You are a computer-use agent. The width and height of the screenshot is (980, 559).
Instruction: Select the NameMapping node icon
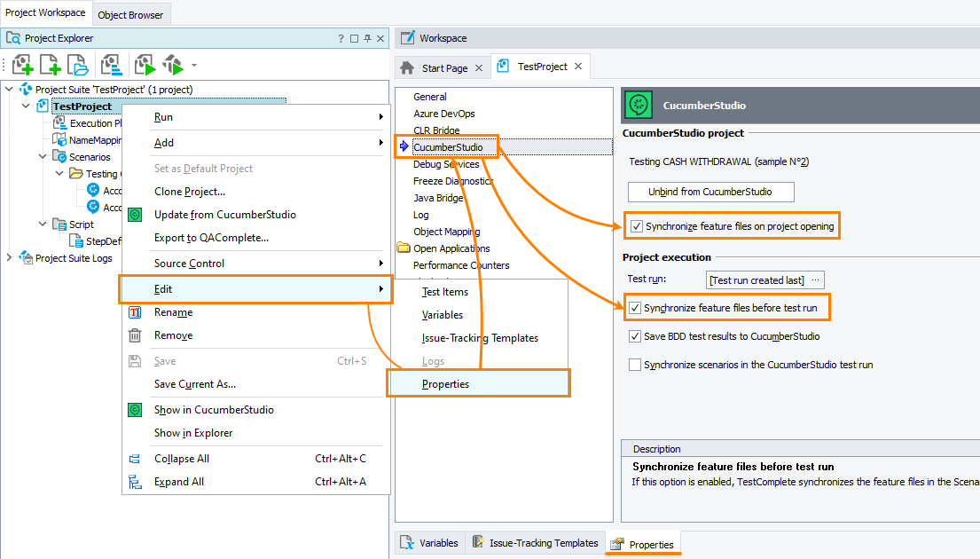point(59,139)
